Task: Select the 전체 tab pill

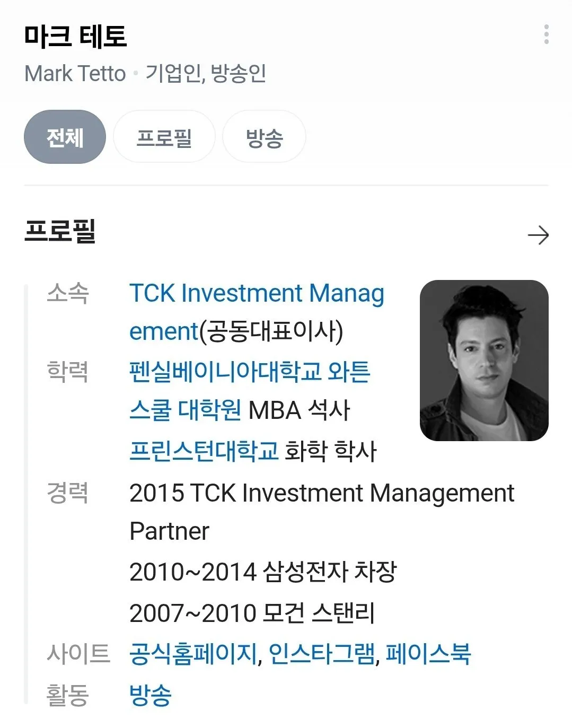Action: point(65,137)
